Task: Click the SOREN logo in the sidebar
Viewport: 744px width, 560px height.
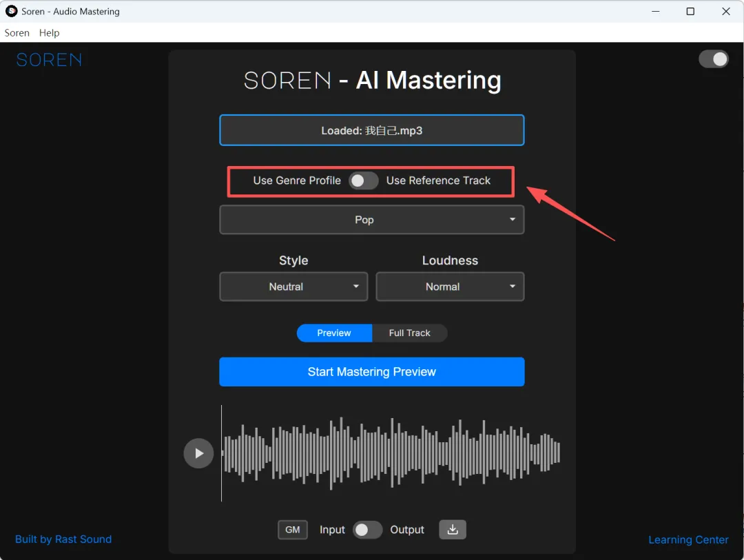Action: coord(49,60)
